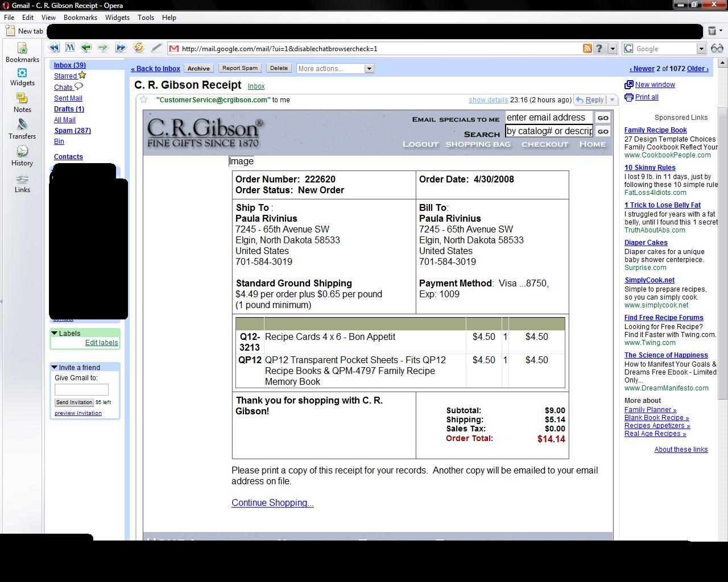Viewport: 728px width, 582px height.
Task: Click the Rewind navigation icon
Action: [x=53, y=48]
